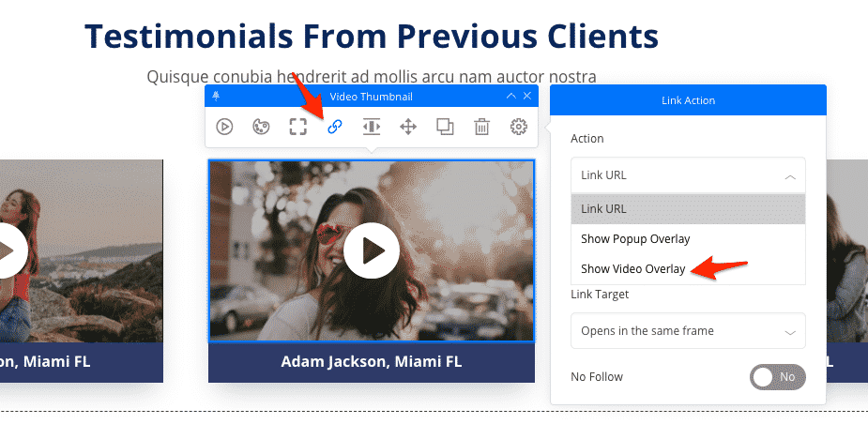Select the four-arrow move icon
The width and height of the screenshot is (868, 424).
(408, 127)
